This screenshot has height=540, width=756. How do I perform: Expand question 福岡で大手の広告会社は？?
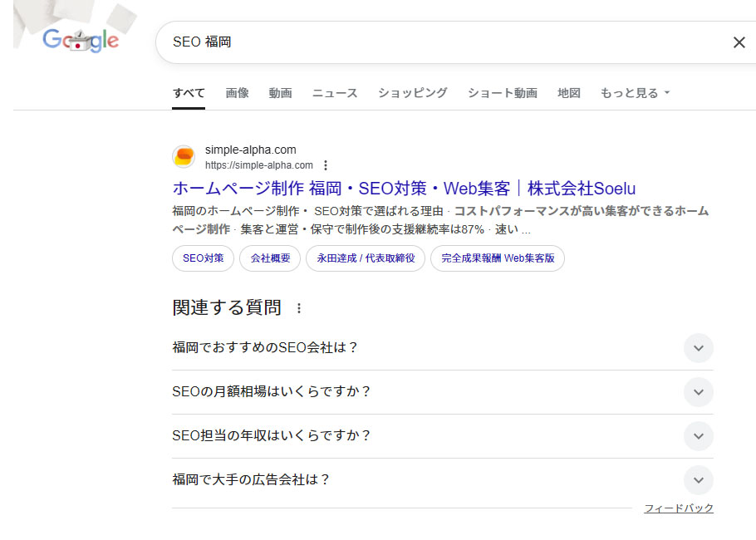click(443, 480)
